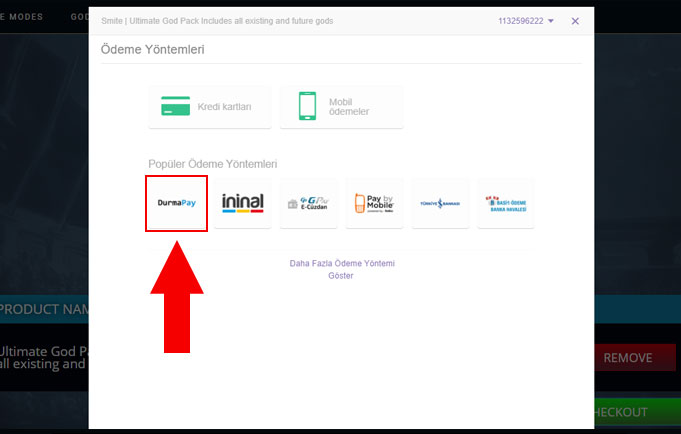Expand the 1132596222 account dropdown
This screenshot has width=681, height=434.
(x=525, y=21)
